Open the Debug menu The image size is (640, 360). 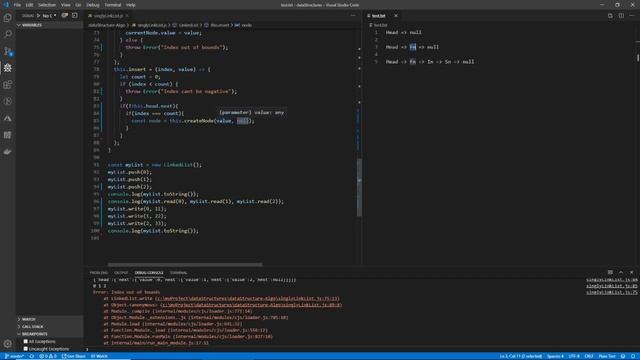[x=93, y=5]
